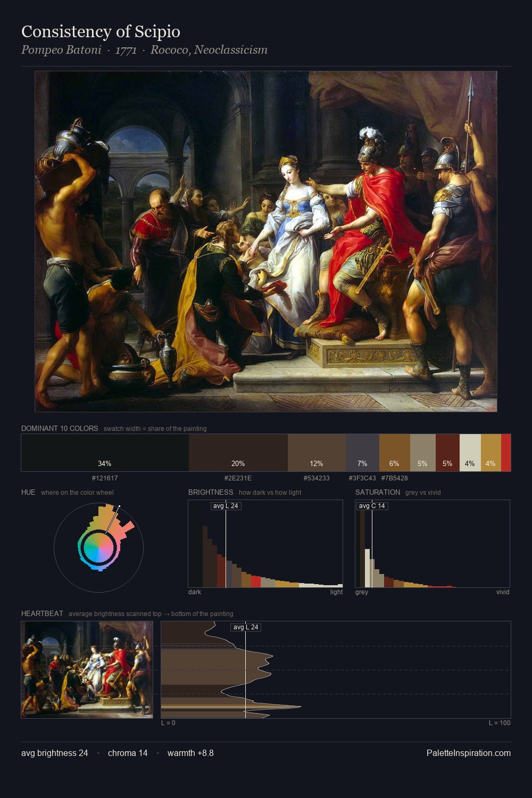The image size is (532, 798).
Task: Select the 7% grey-purple swatch
Action: point(362,453)
